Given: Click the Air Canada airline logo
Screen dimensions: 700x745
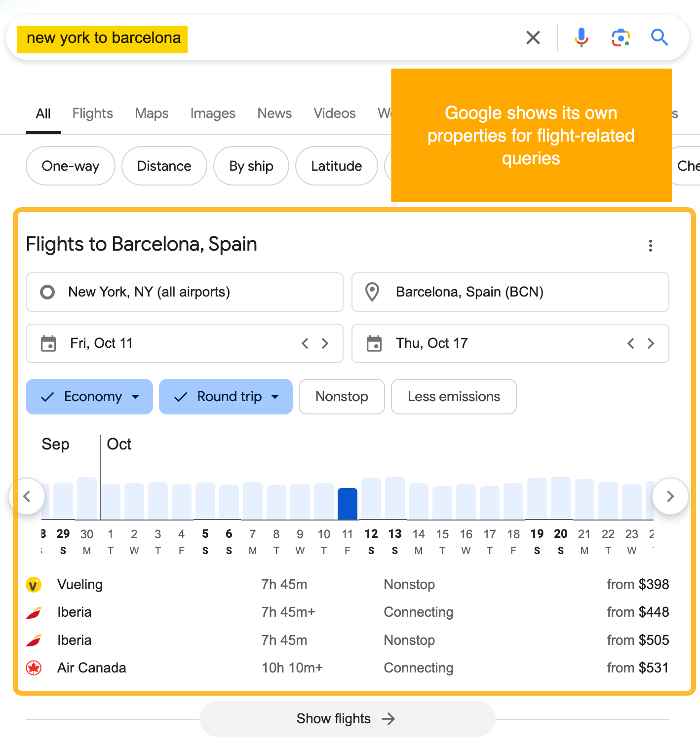Looking at the screenshot, I should coord(34,668).
